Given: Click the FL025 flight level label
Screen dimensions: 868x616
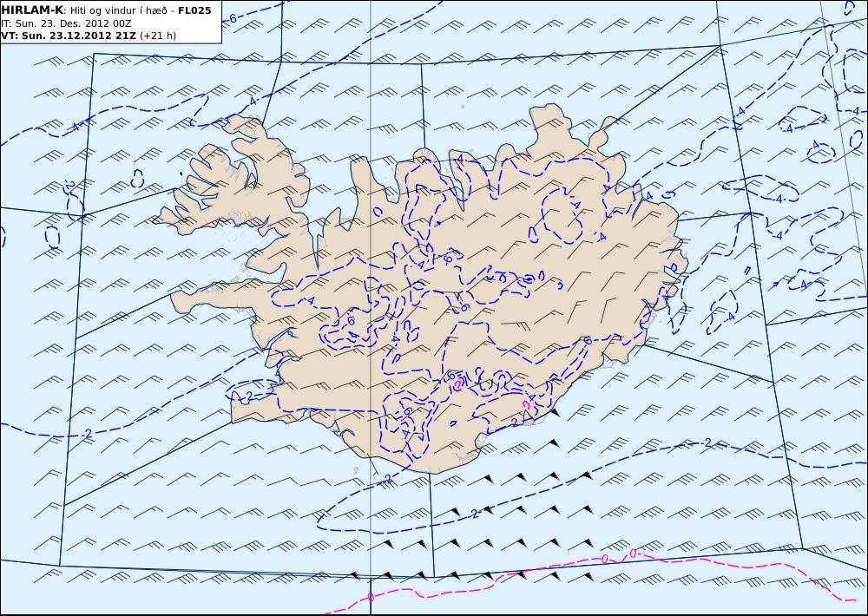Looking at the screenshot, I should pyautogui.click(x=194, y=10).
